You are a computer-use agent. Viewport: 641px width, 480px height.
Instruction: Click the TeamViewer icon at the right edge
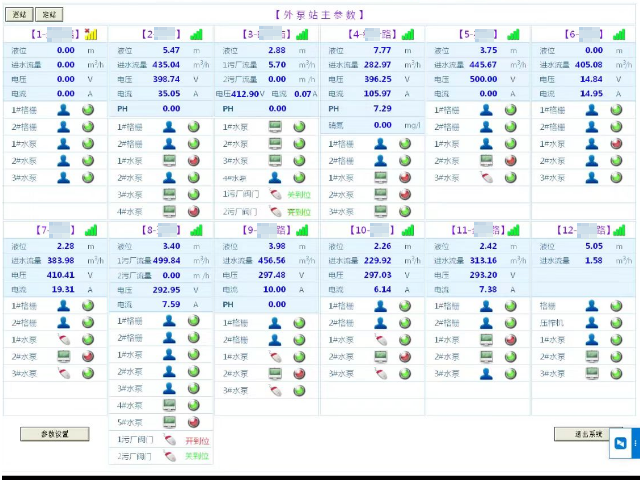pyautogui.click(x=620, y=443)
